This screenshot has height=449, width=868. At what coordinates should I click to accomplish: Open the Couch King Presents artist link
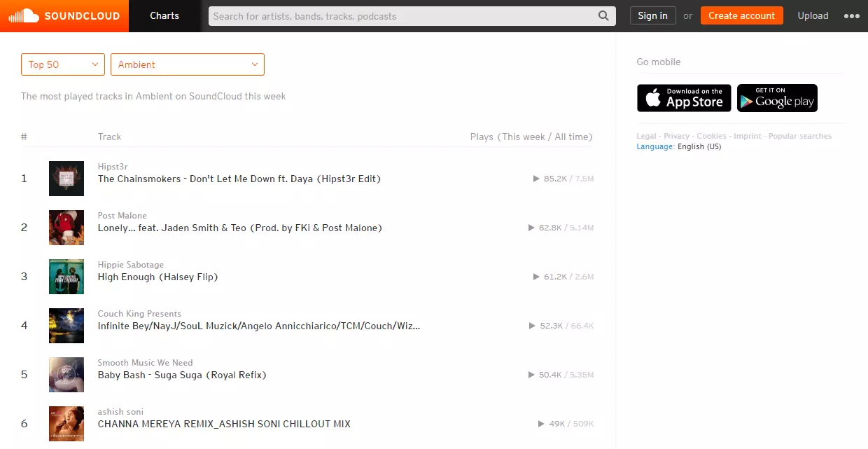tap(139, 314)
